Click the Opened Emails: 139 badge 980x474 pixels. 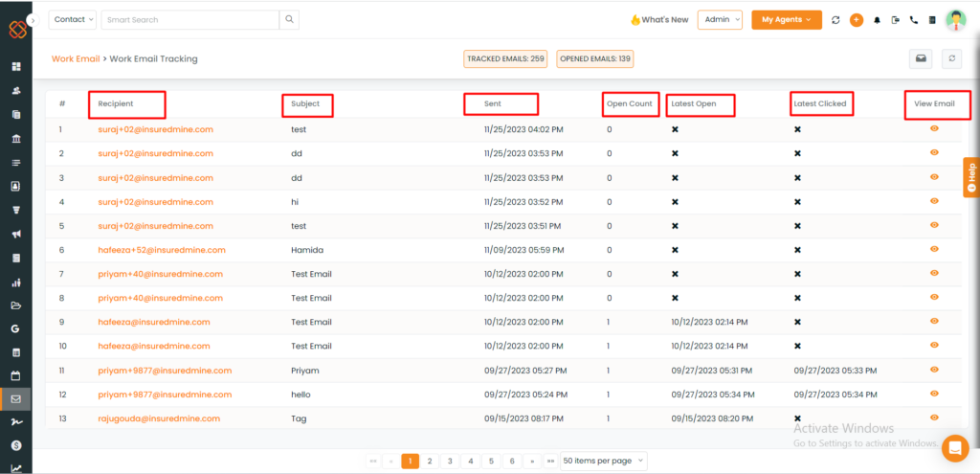pyautogui.click(x=595, y=58)
